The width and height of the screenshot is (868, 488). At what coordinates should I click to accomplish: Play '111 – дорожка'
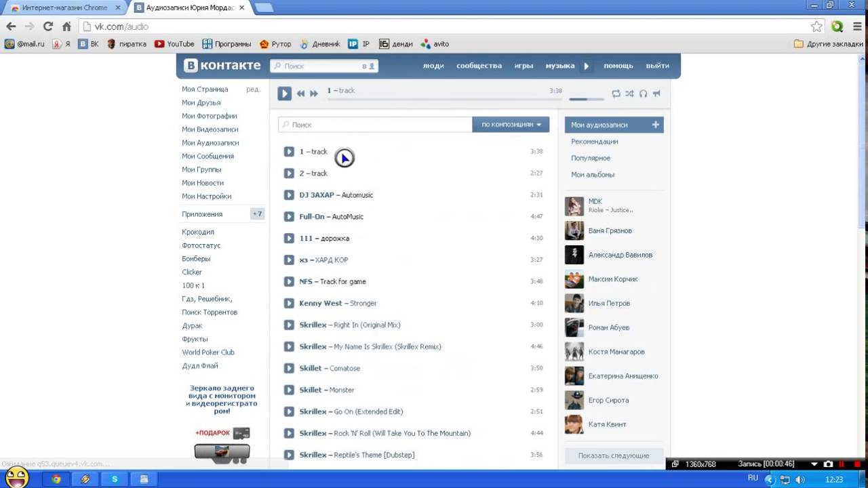pos(289,239)
